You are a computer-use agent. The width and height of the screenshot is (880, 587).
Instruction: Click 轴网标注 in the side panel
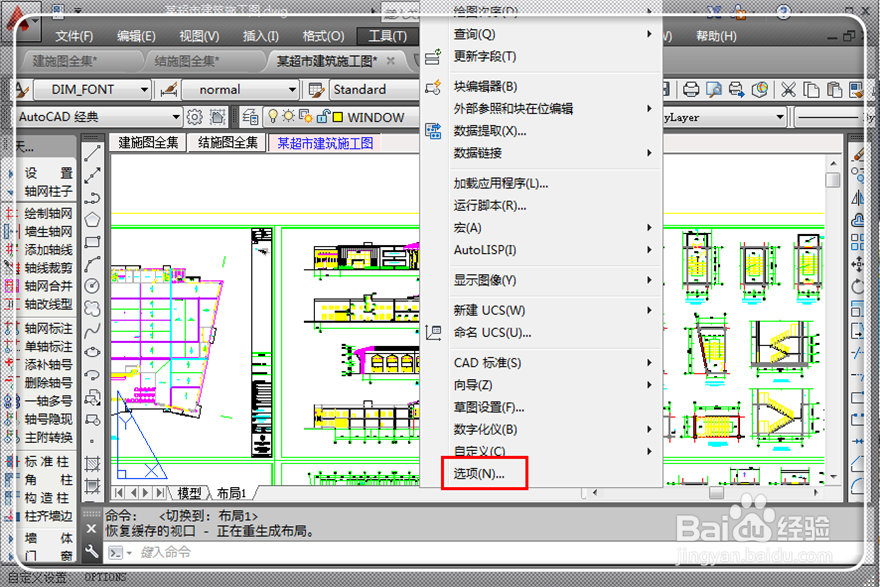[48, 328]
